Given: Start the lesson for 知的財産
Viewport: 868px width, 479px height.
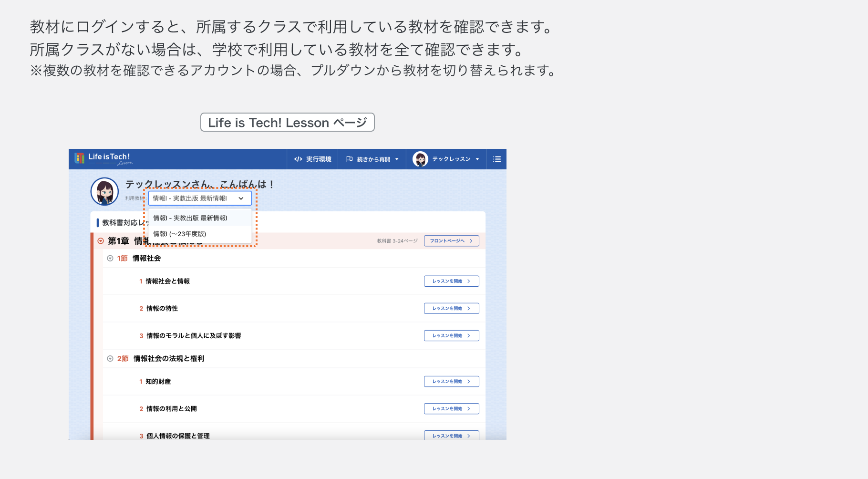Looking at the screenshot, I should pos(451,381).
